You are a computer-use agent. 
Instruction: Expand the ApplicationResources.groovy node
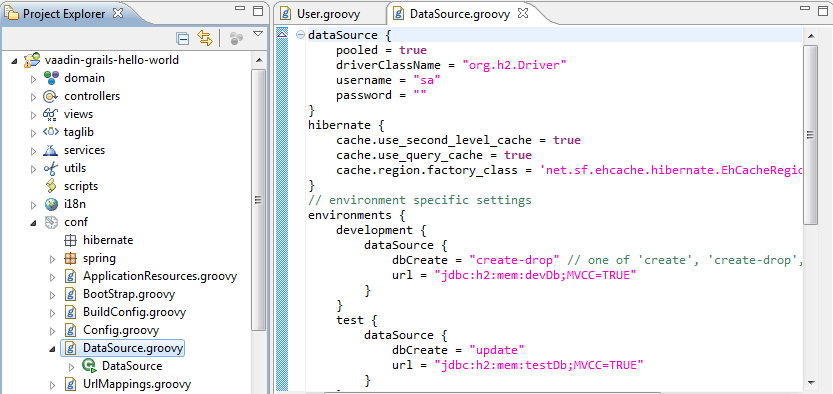[53, 278]
